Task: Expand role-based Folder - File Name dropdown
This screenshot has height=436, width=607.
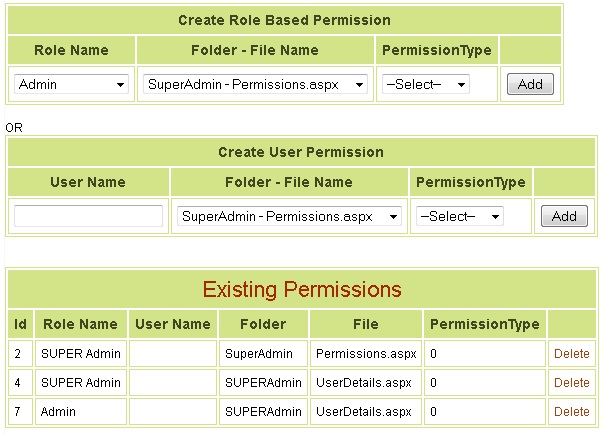Action: point(255,84)
